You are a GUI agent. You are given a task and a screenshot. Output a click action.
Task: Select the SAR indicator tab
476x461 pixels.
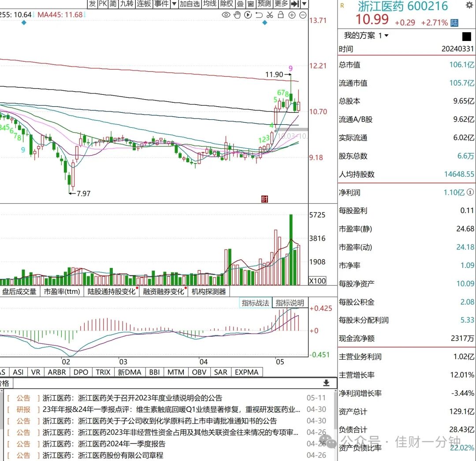click(x=221, y=372)
